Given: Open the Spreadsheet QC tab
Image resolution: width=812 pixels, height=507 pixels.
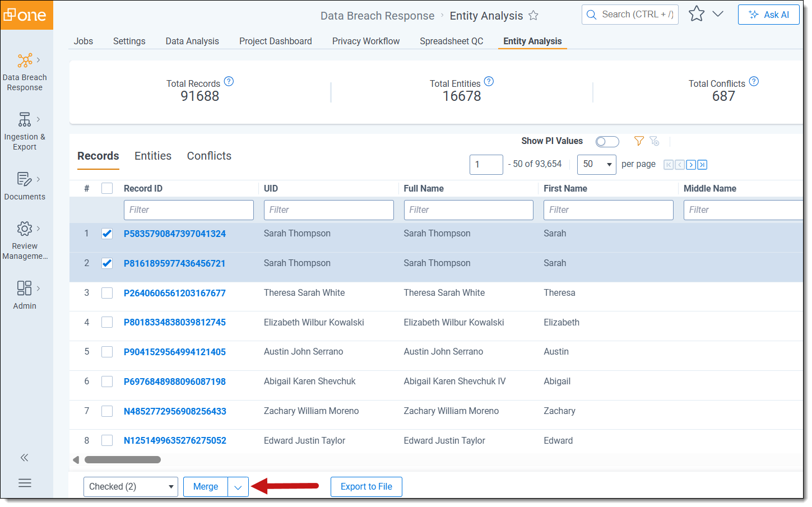Looking at the screenshot, I should pyautogui.click(x=451, y=41).
